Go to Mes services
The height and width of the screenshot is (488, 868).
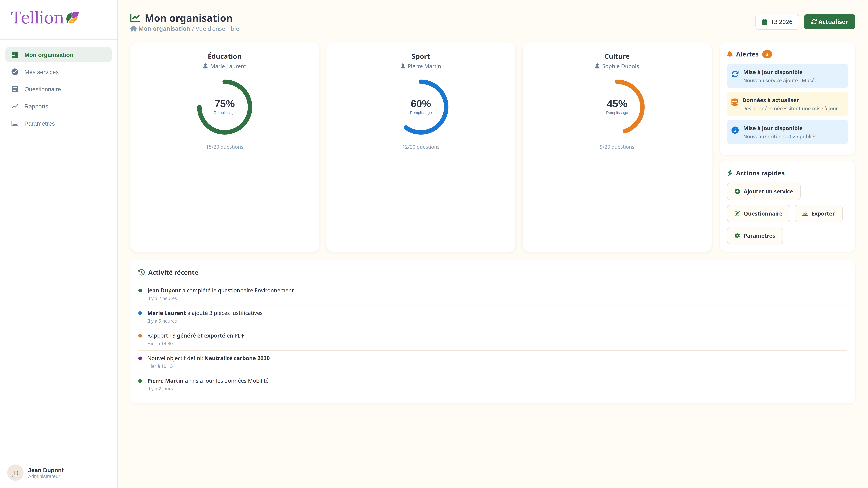[59, 72]
